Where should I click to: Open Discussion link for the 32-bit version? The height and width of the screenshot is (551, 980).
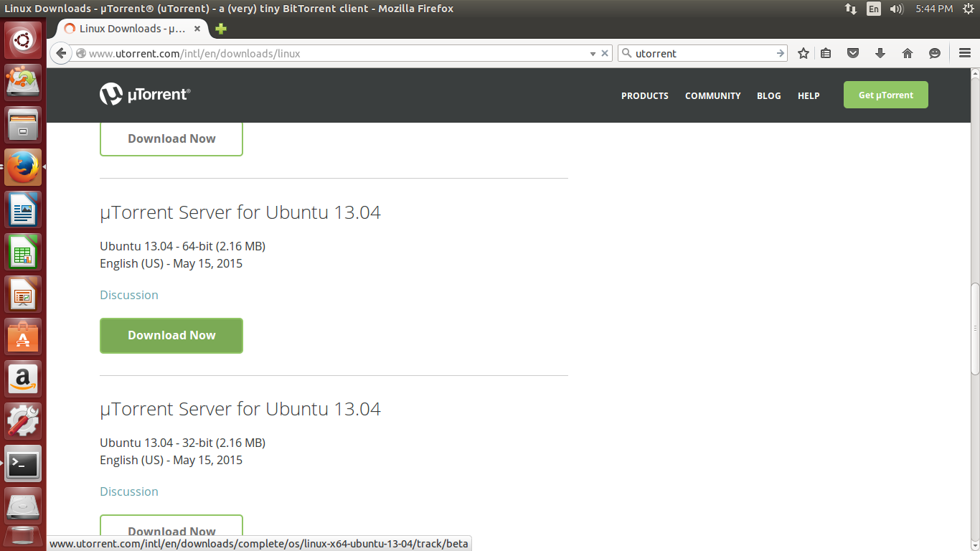pyautogui.click(x=129, y=491)
